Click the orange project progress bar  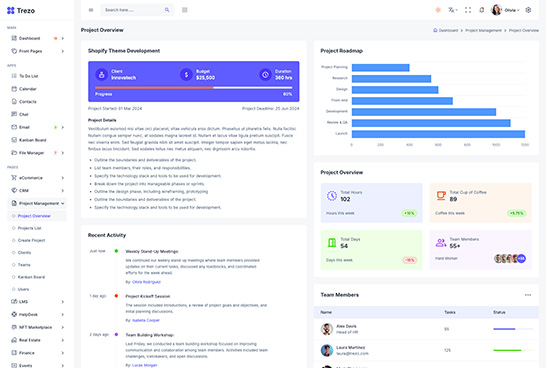[x=154, y=88]
